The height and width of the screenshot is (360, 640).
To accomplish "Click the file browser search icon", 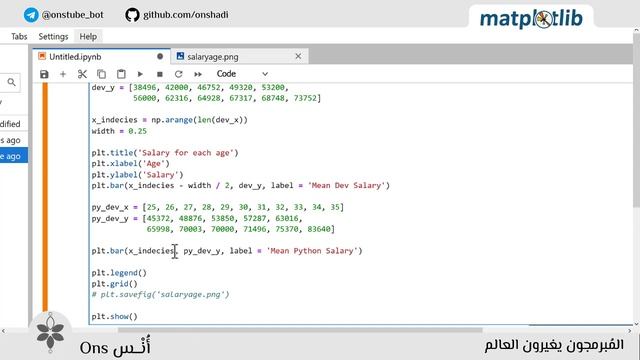I will 11,82.
